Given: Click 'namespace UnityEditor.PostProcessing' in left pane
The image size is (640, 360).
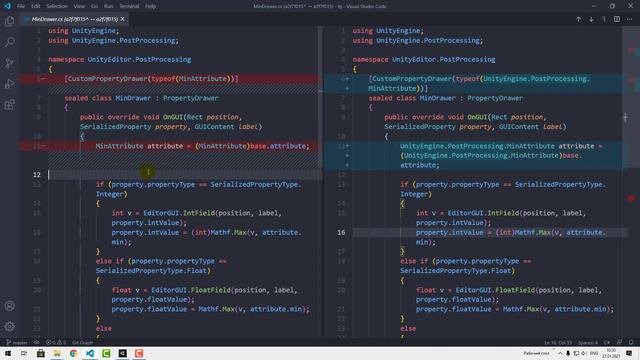Looking at the screenshot, I should (x=120, y=60).
